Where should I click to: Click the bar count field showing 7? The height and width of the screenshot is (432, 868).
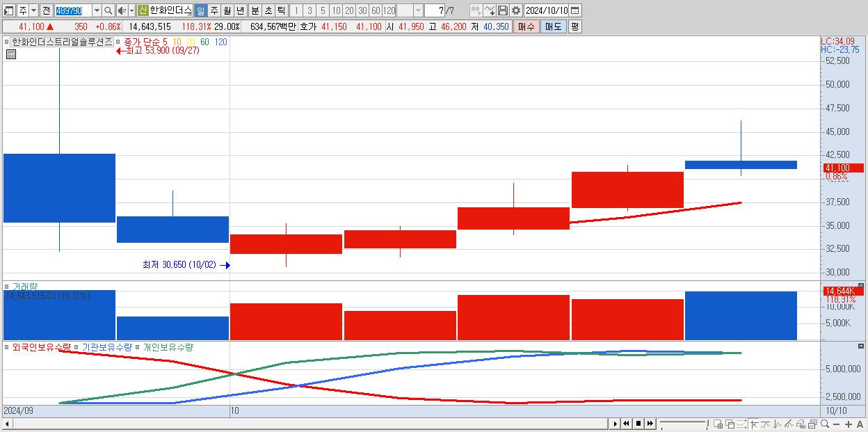[x=435, y=10]
